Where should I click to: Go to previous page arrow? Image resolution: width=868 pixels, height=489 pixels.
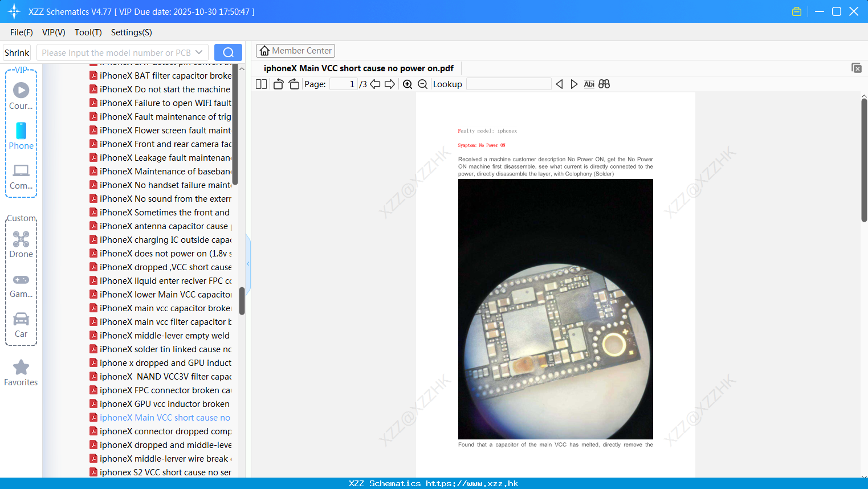[375, 84]
